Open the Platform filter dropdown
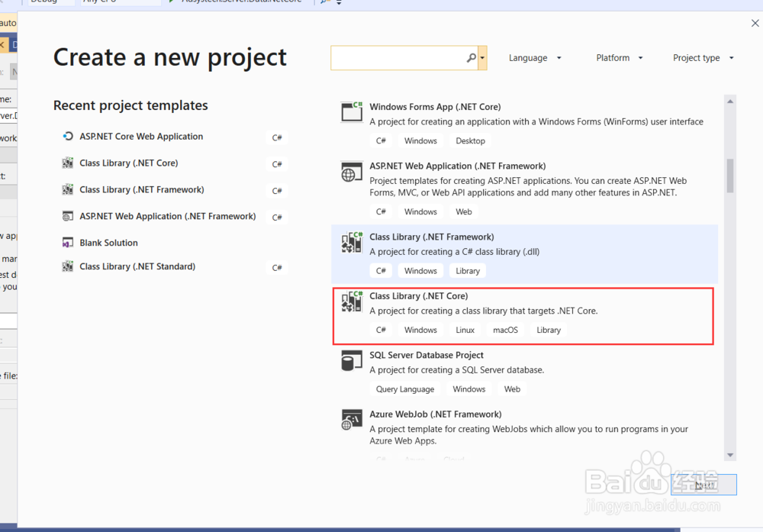 pyautogui.click(x=620, y=58)
